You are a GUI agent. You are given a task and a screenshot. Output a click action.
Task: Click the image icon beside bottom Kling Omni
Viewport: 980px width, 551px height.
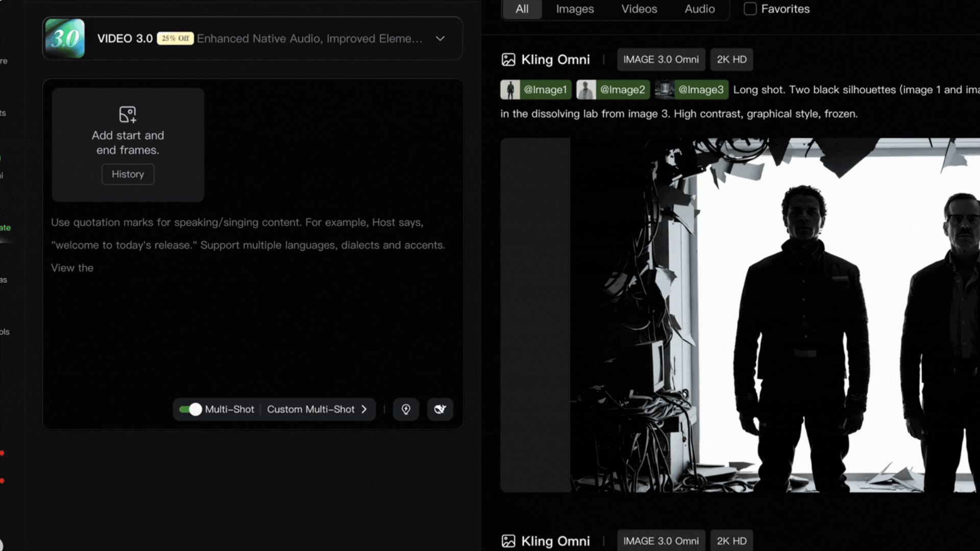(x=508, y=541)
